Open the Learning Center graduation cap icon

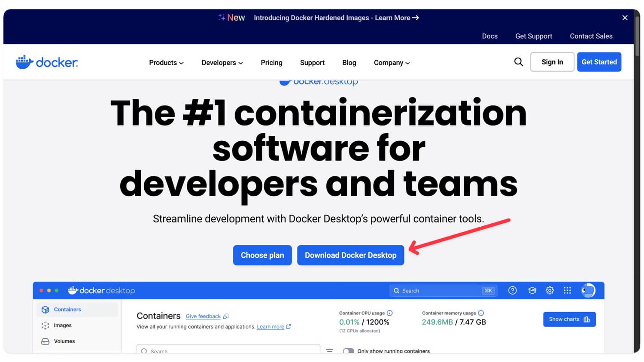click(532, 290)
